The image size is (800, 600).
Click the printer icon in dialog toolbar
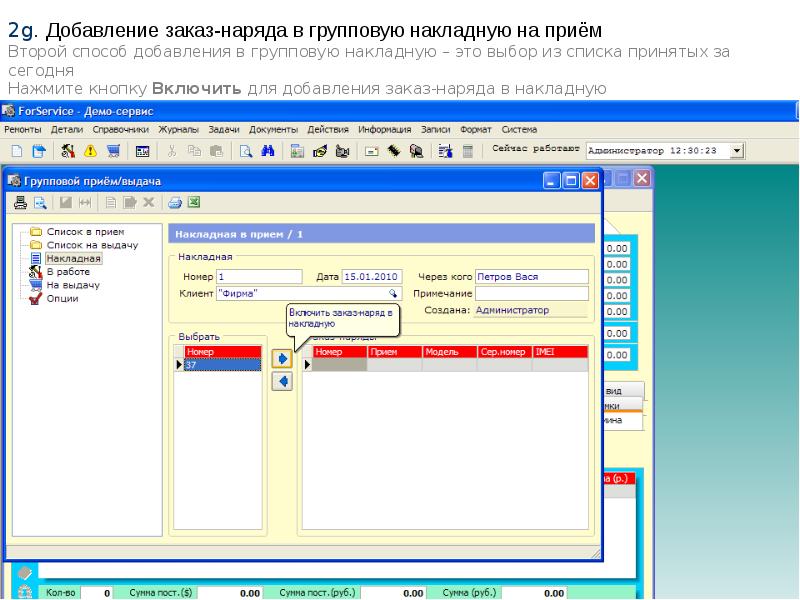coord(20,202)
